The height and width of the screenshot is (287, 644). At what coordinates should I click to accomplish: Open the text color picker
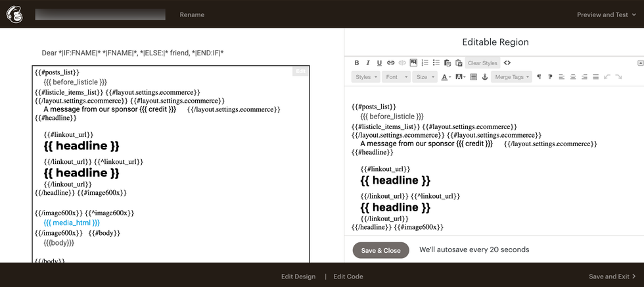(x=446, y=77)
